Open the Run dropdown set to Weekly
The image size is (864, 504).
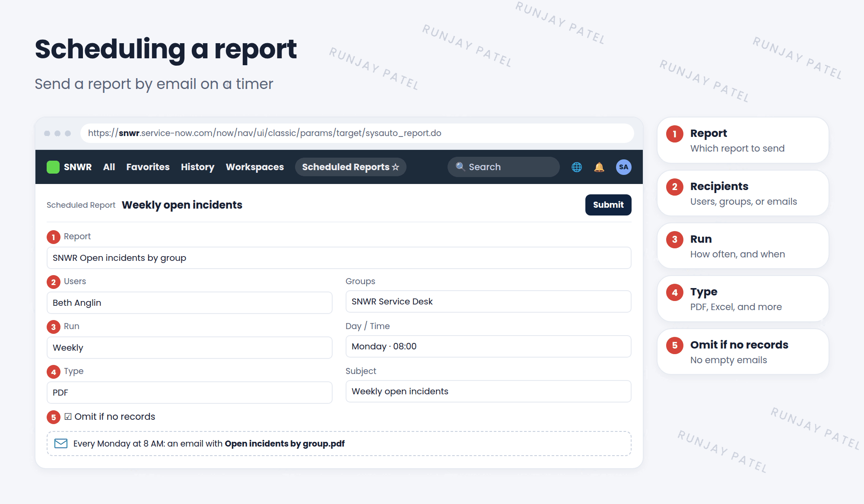pos(189,348)
